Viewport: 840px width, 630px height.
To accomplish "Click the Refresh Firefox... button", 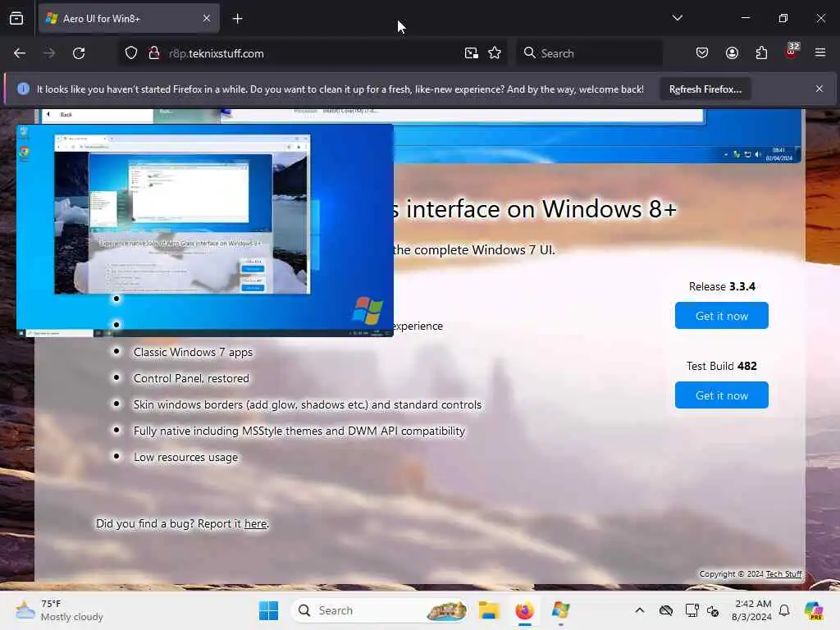I will 705,89.
